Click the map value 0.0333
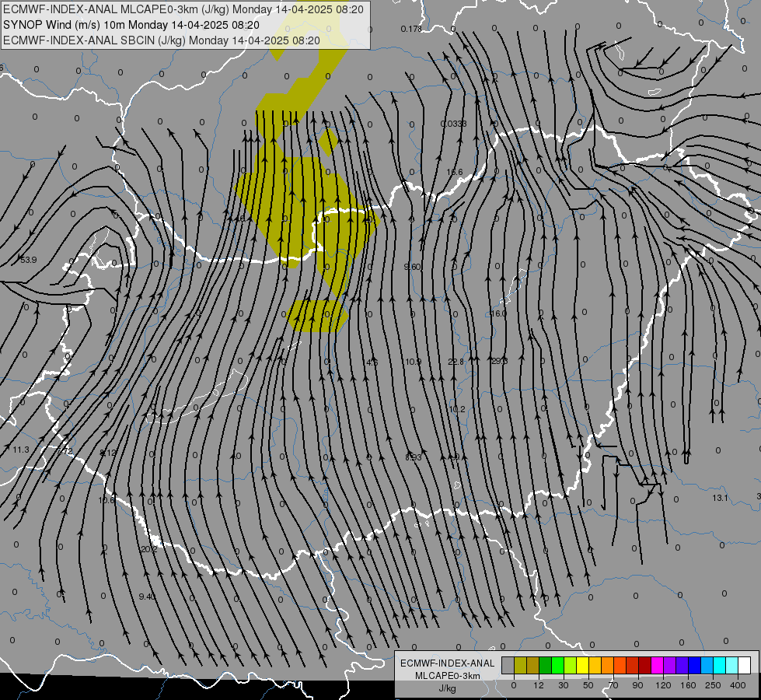This screenshot has width=761, height=700. click(453, 124)
